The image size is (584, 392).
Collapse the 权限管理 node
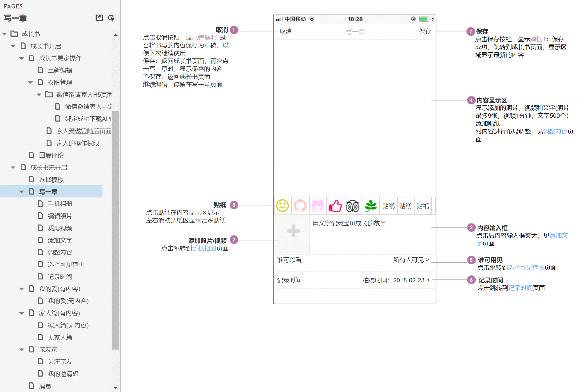click(30, 83)
